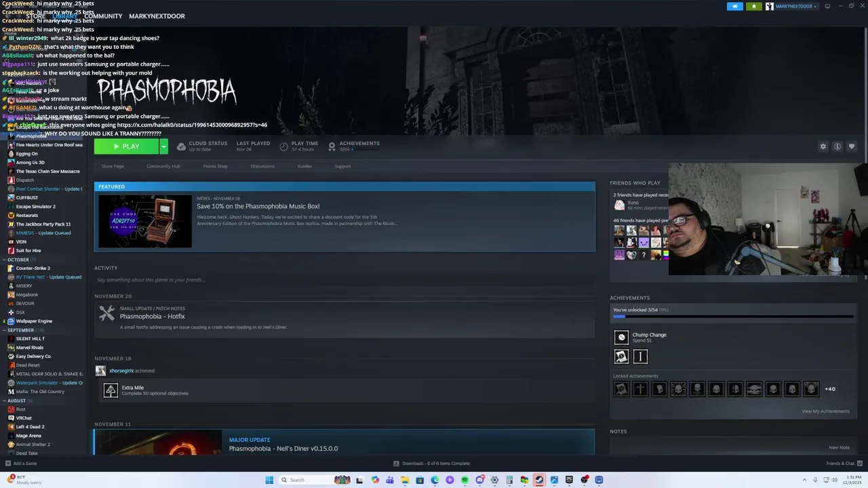Open the COMMUNITY top menu
This screenshot has height=488, width=868.
click(103, 16)
